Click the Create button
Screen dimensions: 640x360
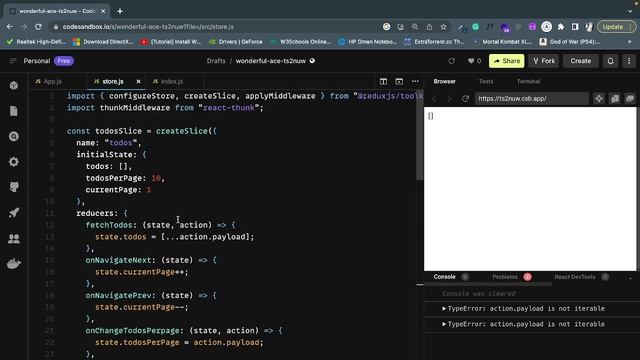581,61
